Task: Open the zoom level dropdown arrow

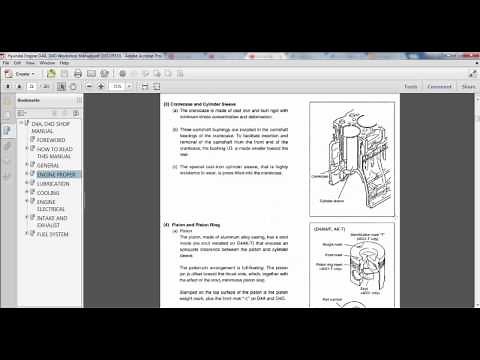Action: [129, 86]
